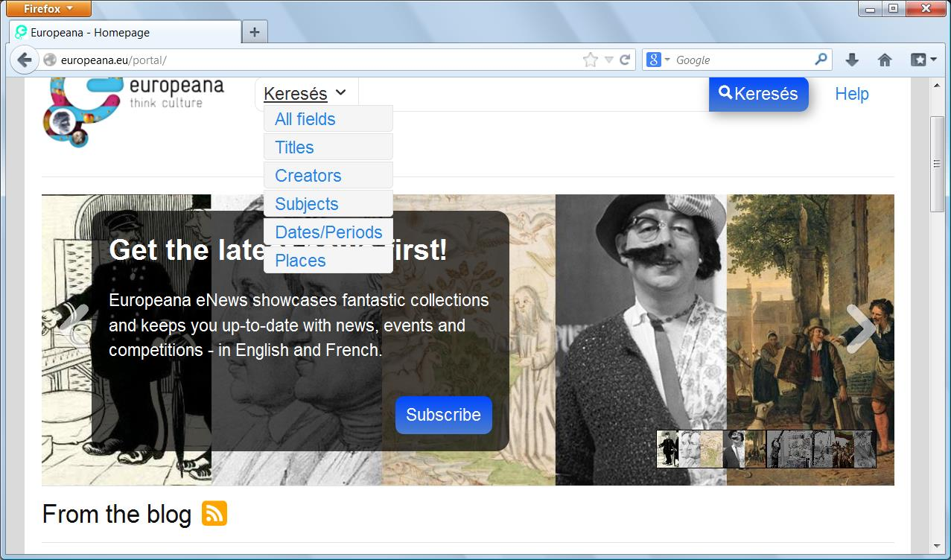Reload the current page
This screenshot has height=560, width=951.
(x=626, y=60)
